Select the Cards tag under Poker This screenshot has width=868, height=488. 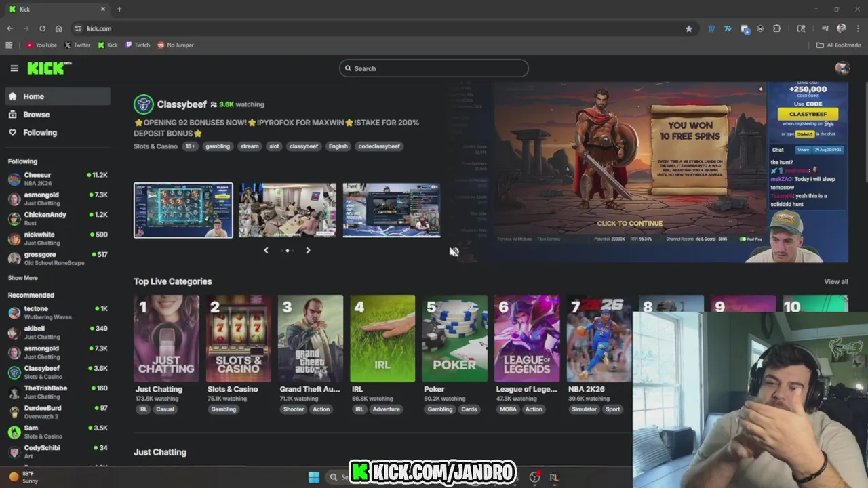(469, 409)
